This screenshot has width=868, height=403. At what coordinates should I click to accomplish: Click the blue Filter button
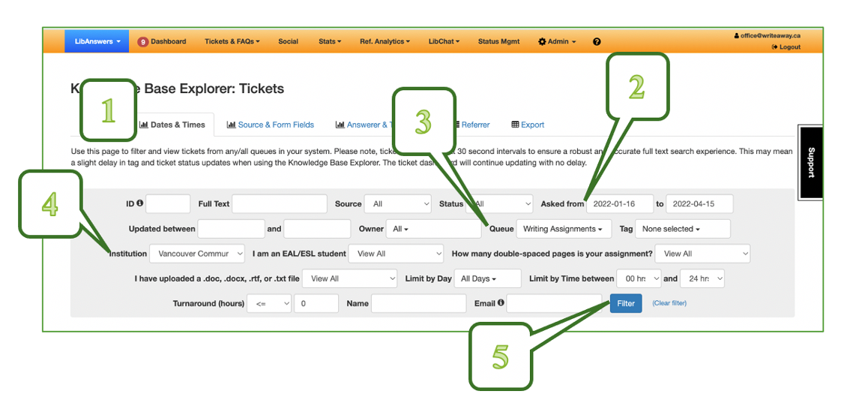click(x=626, y=303)
